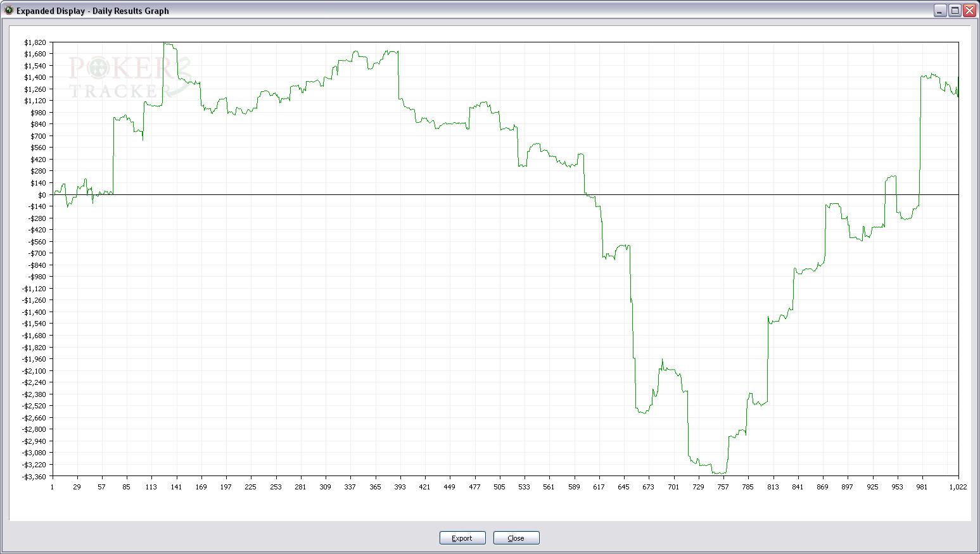The width and height of the screenshot is (980, 554).
Task: Maximize the Expanded Display window
Action: click(x=955, y=10)
